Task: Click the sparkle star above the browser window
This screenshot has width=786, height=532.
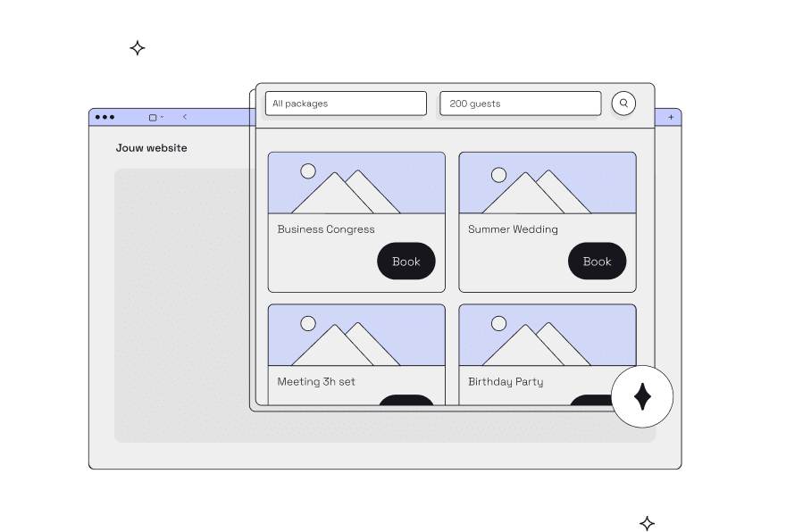Action: (138, 48)
